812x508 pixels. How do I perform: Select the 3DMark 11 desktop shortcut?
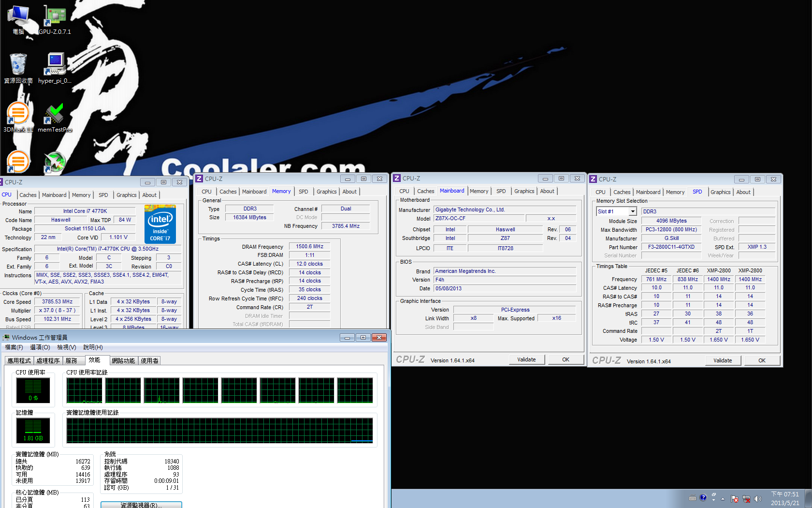18,117
